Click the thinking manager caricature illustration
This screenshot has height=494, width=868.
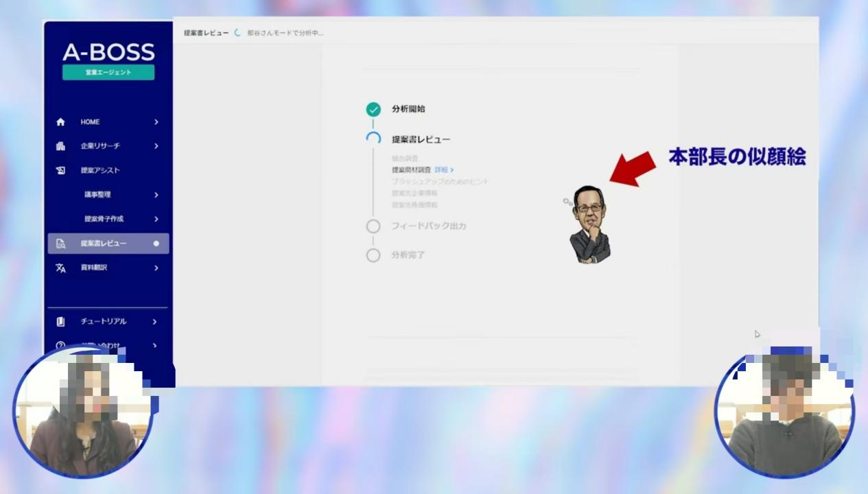[589, 224]
